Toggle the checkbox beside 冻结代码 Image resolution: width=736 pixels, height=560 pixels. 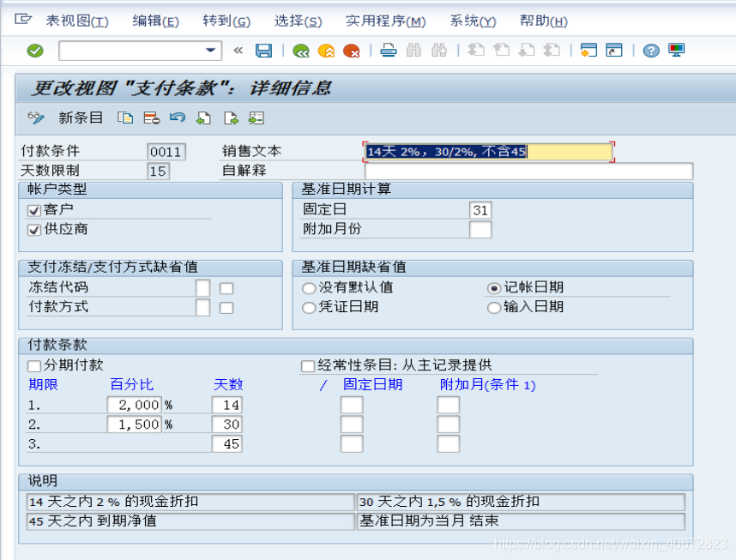tap(226, 288)
